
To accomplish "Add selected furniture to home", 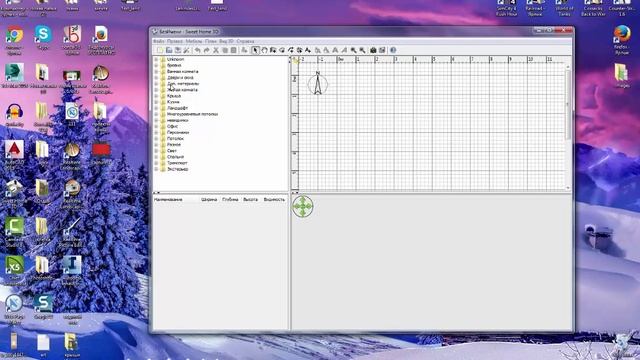I will 244,50.
